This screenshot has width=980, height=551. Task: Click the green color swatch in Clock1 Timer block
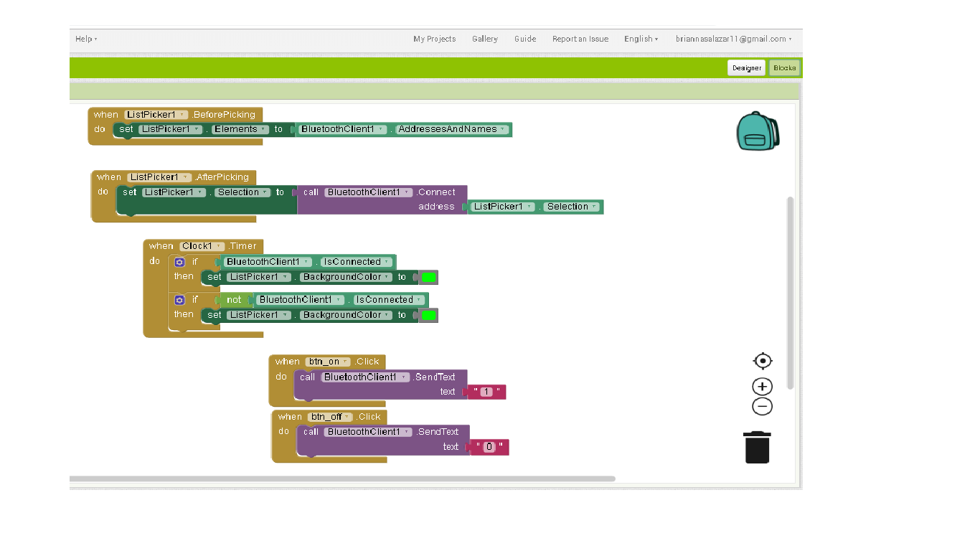[428, 277]
